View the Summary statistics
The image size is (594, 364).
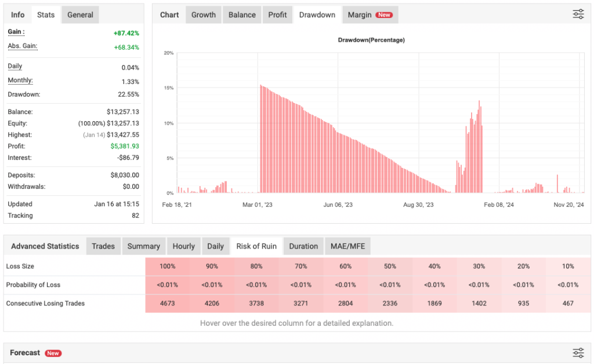point(143,246)
